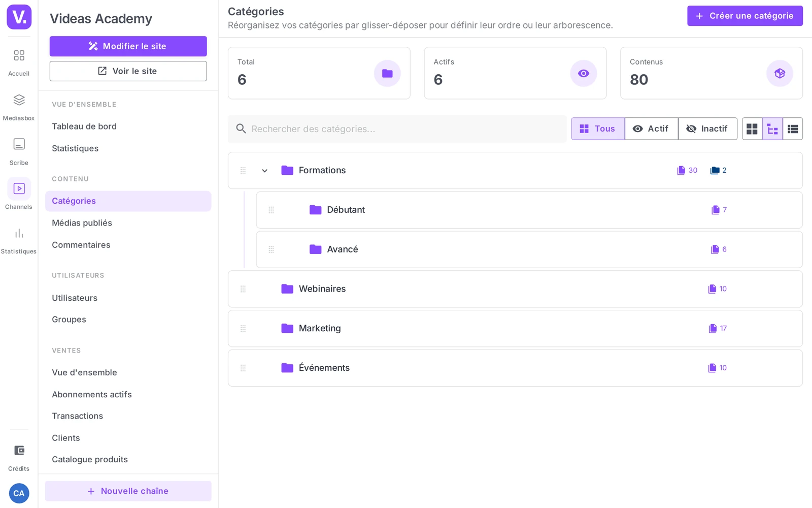Open the Channels section icon

point(19,188)
